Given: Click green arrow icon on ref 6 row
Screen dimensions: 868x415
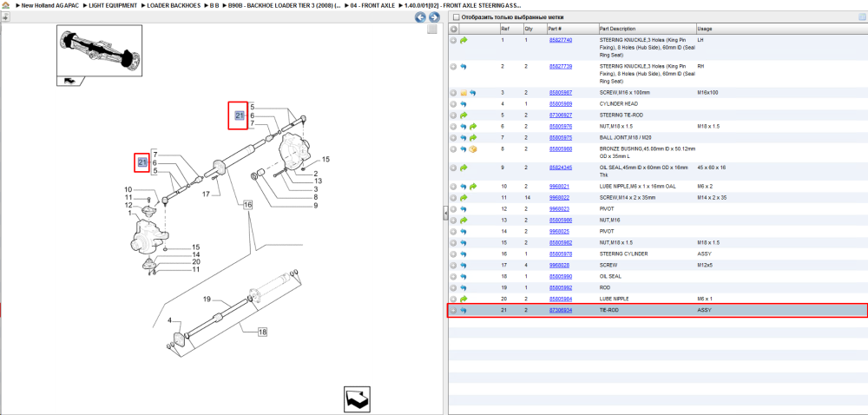Looking at the screenshot, I should [x=473, y=126].
